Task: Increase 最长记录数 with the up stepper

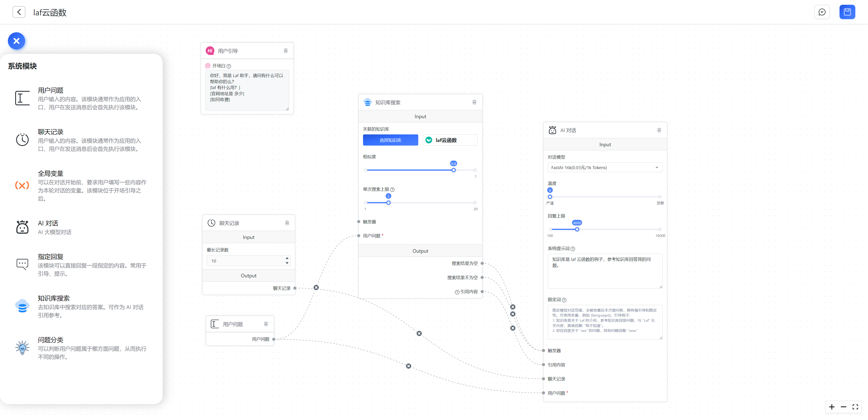Action: pyautogui.click(x=287, y=259)
